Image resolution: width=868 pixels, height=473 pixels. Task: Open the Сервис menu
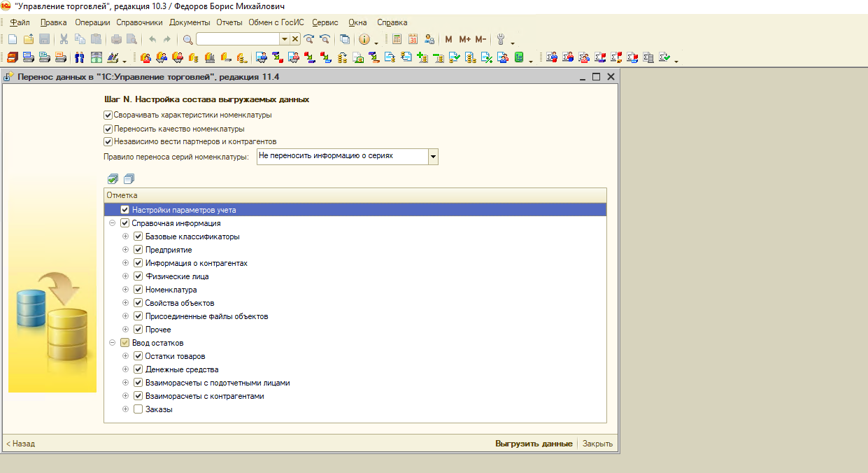pyautogui.click(x=325, y=22)
